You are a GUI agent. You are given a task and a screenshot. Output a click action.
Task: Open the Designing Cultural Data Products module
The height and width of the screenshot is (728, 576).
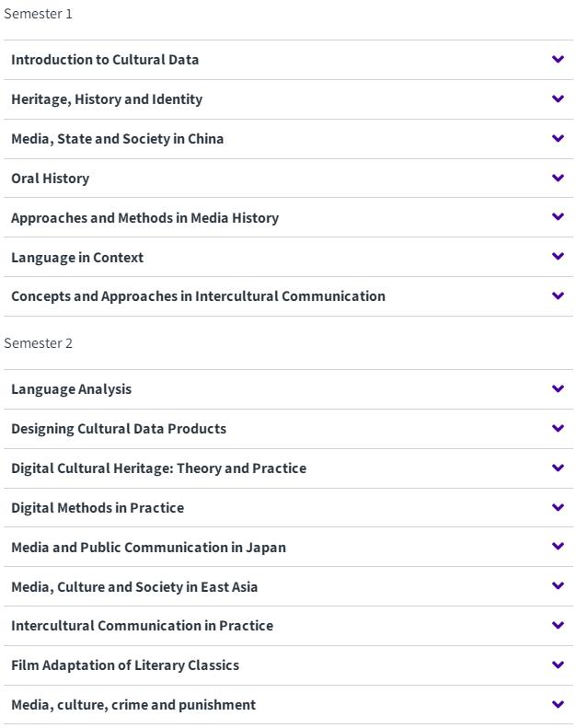click(x=288, y=429)
